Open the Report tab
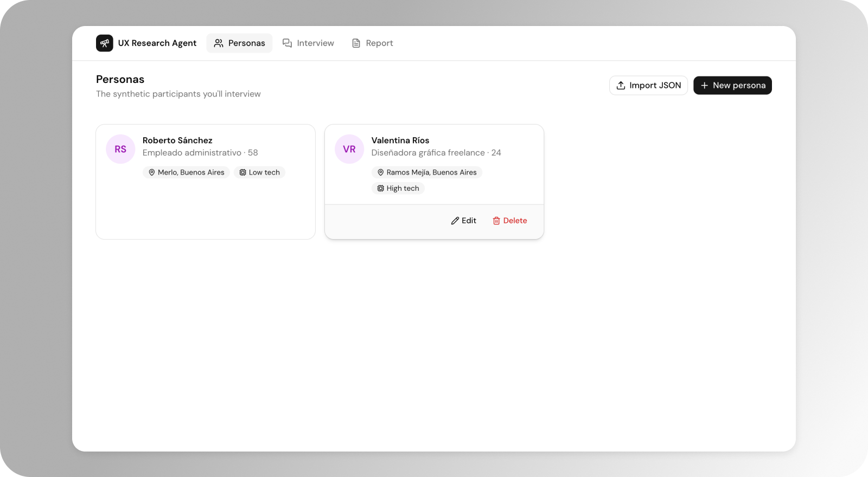This screenshot has width=868, height=477. click(372, 43)
